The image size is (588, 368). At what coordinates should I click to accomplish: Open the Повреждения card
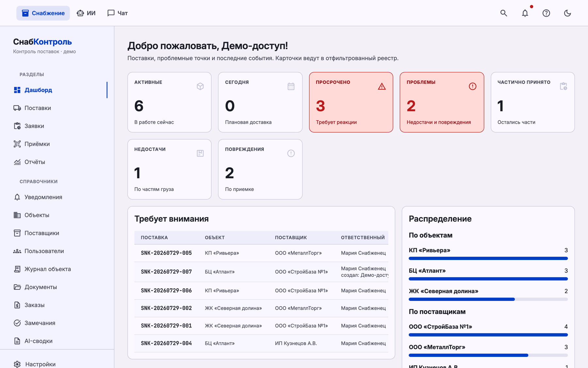(x=260, y=169)
